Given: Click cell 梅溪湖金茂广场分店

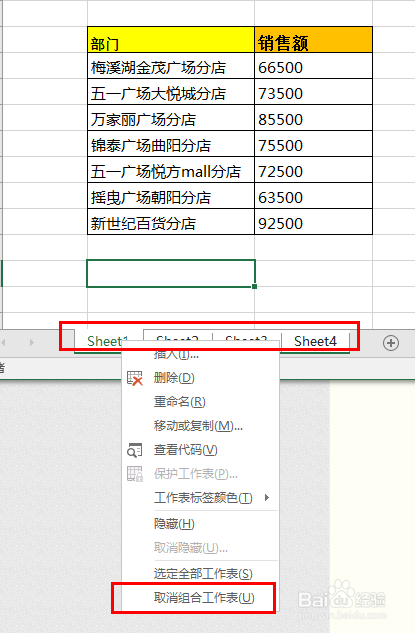Looking at the screenshot, I should [171, 66].
